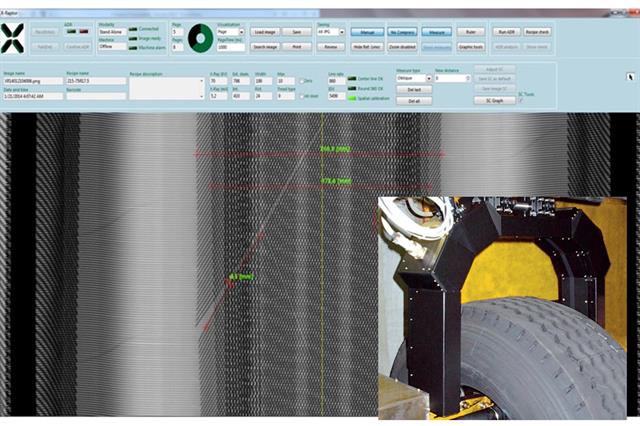Click the Image name field
640x426 pixels.
point(33,81)
